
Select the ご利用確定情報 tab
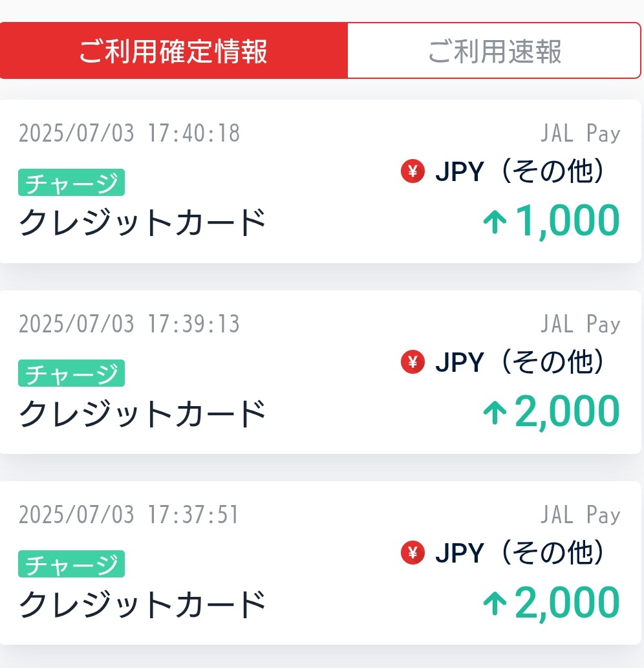(174, 50)
